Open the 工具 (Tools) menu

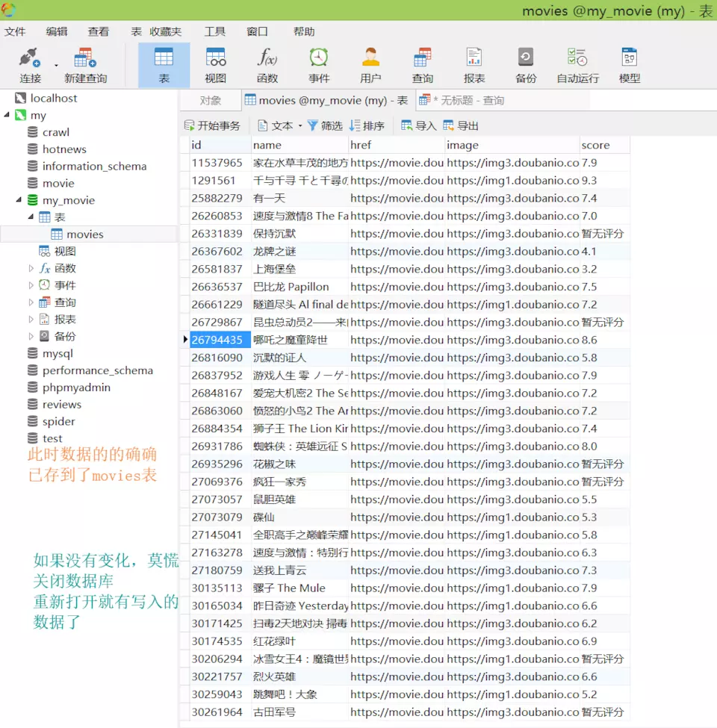214,31
